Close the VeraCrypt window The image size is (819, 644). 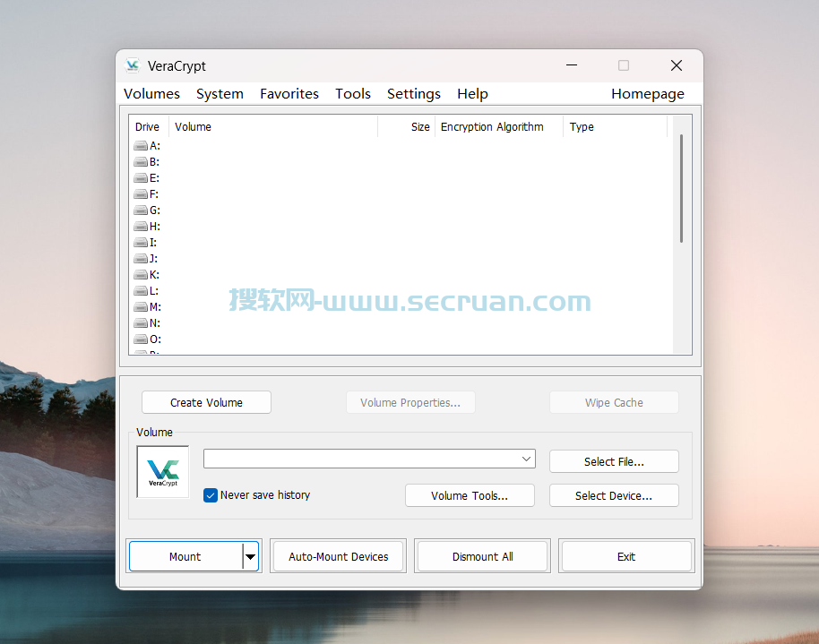(x=677, y=65)
